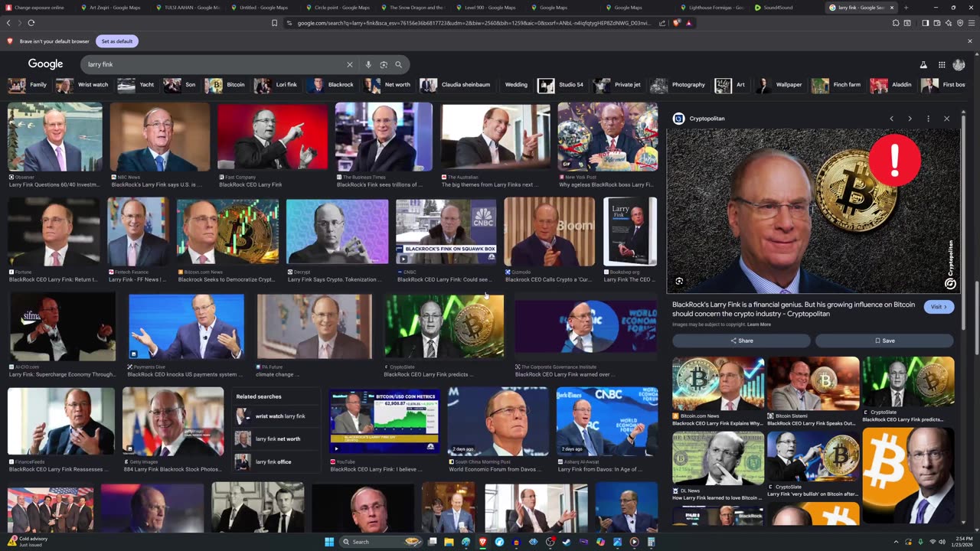Open Calculator from the taskbar
This screenshot has width=980, height=551.
pos(651,542)
